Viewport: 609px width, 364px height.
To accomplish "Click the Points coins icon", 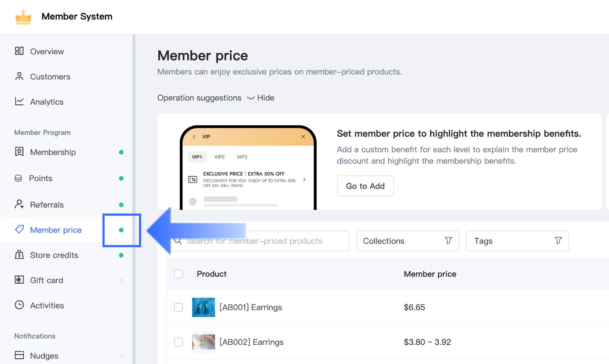I will click(x=18, y=178).
